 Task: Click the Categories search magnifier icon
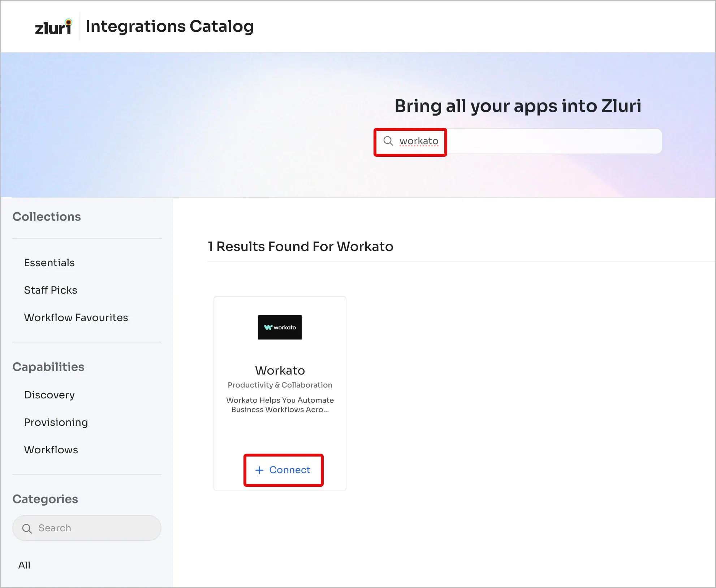(x=27, y=528)
